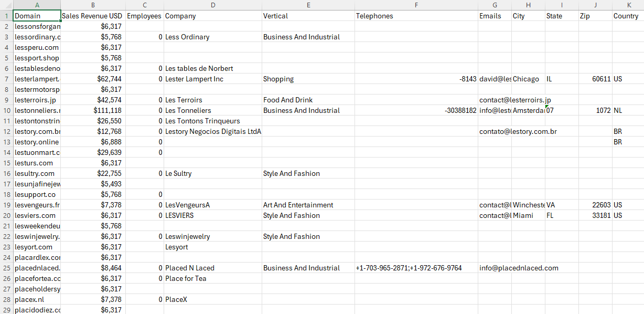Click the revenue cell showing $22,755
The image size is (644, 314).
click(x=93, y=173)
